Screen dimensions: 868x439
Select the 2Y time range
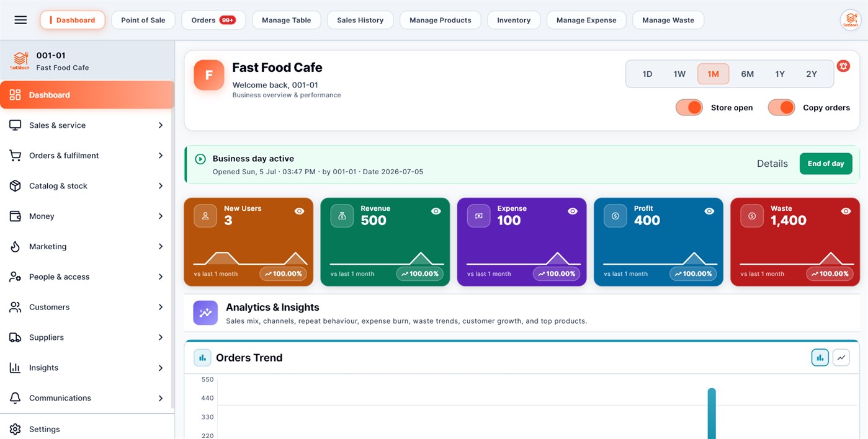[812, 74]
